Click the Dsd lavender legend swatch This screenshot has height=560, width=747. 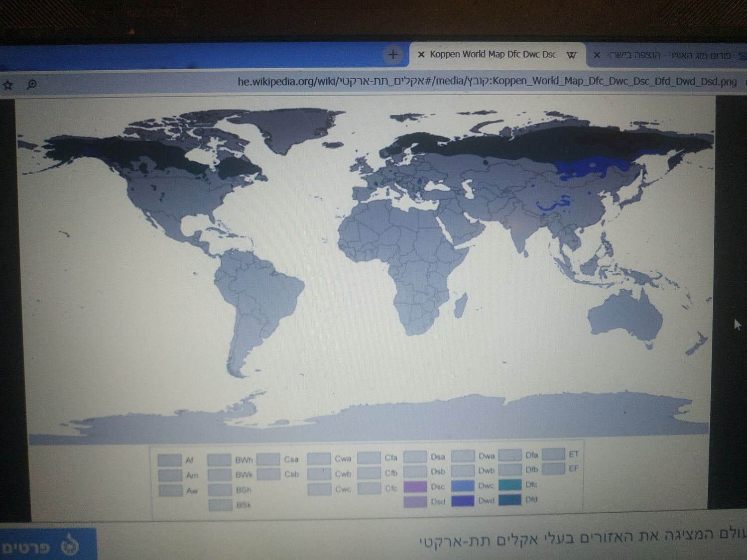[415, 502]
